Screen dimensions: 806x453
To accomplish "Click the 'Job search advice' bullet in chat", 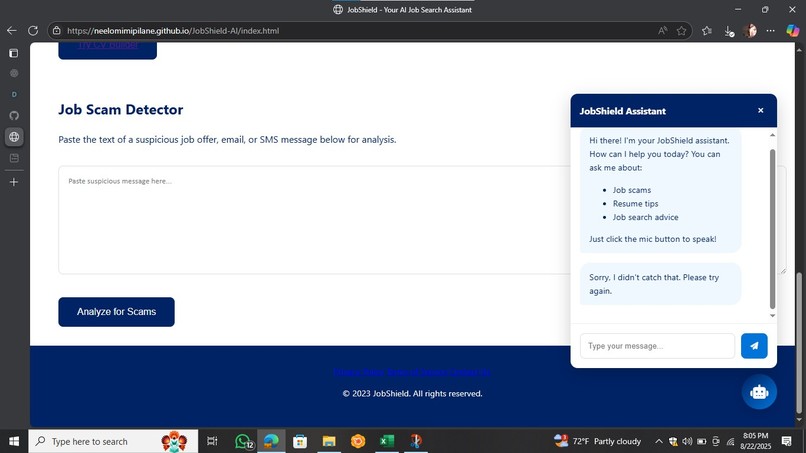I will click(645, 218).
